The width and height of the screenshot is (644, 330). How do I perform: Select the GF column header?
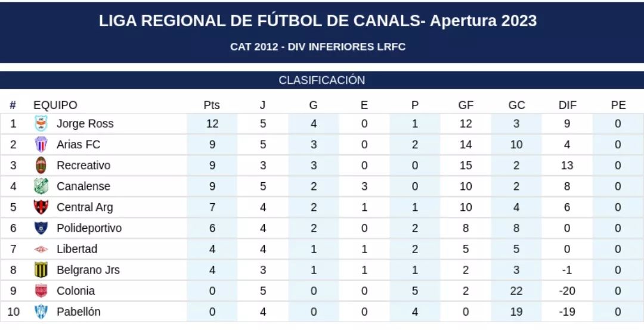(x=466, y=105)
